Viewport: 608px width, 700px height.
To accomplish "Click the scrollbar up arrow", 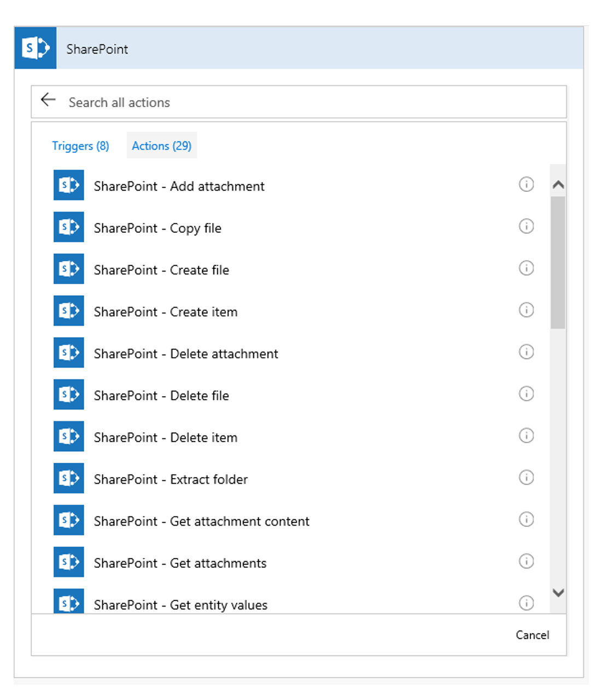I will pos(558,185).
